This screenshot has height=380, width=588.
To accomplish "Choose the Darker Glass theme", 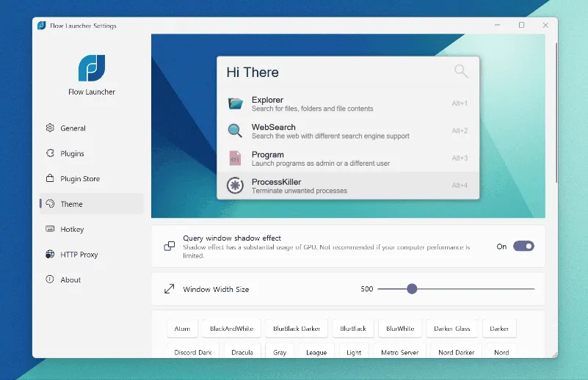I will [x=451, y=329].
